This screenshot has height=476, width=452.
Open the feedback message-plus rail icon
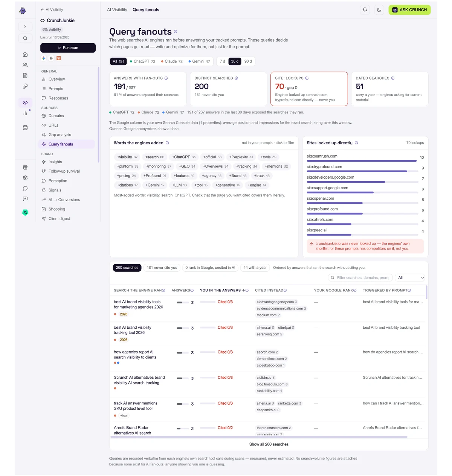(25, 199)
